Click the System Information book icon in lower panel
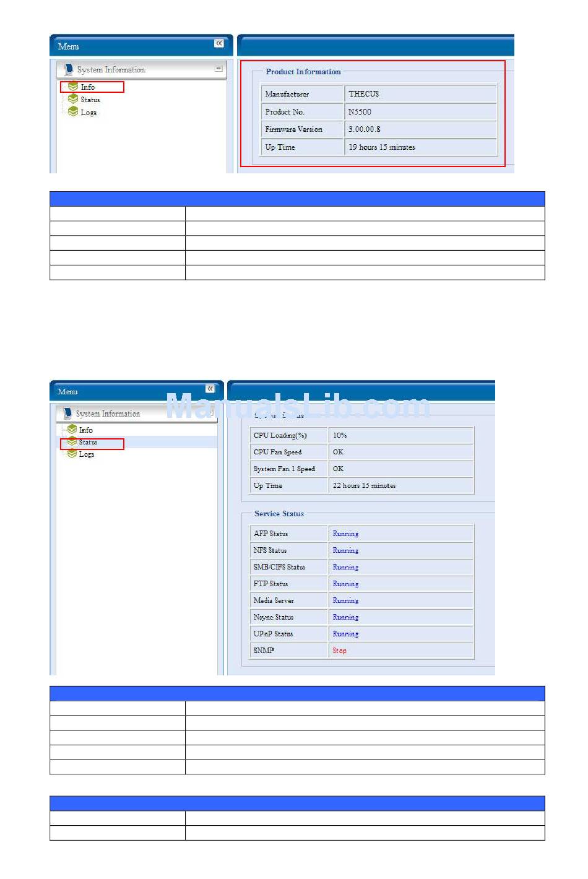Viewport: 588px width, 879px height. 67,414
